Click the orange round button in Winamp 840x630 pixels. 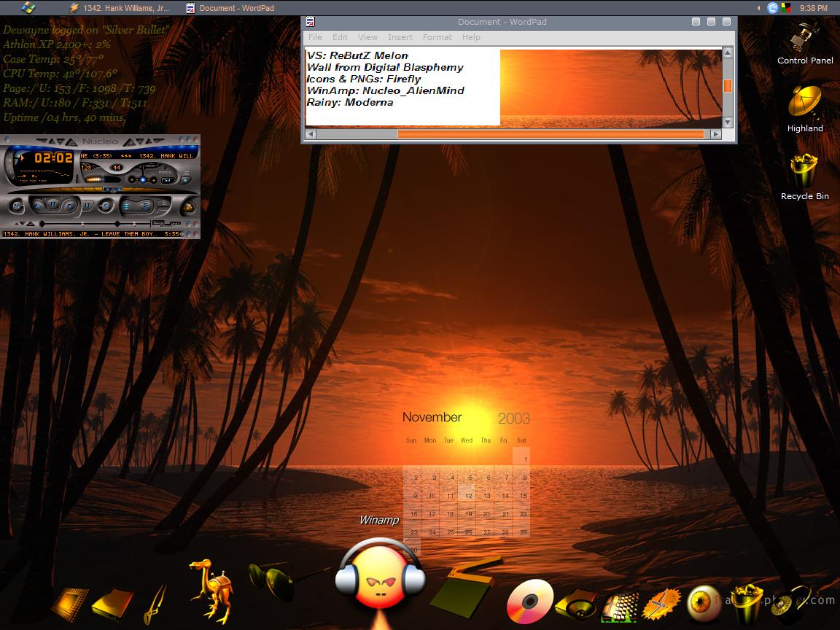pos(188,207)
